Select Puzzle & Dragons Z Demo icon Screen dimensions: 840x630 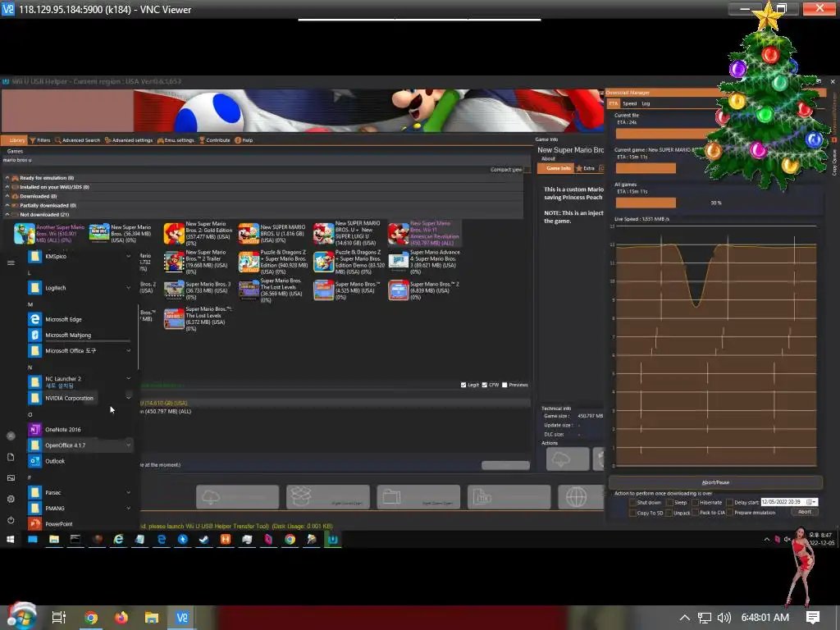coord(323,262)
